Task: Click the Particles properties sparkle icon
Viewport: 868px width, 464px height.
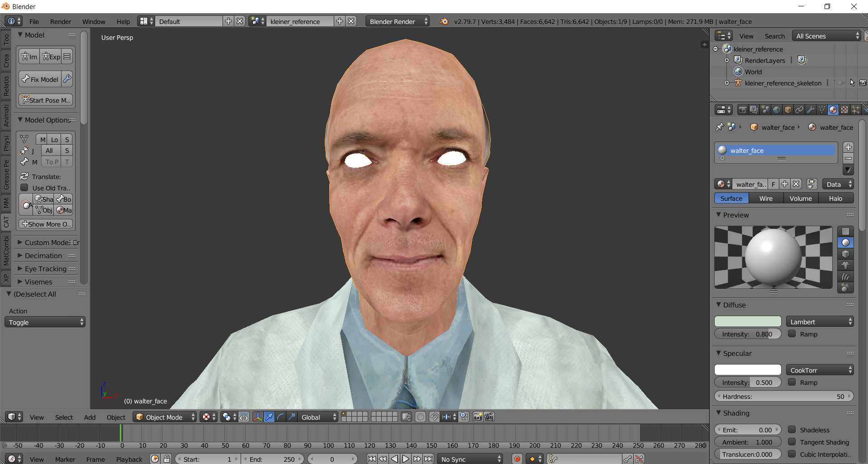Action: [x=856, y=109]
